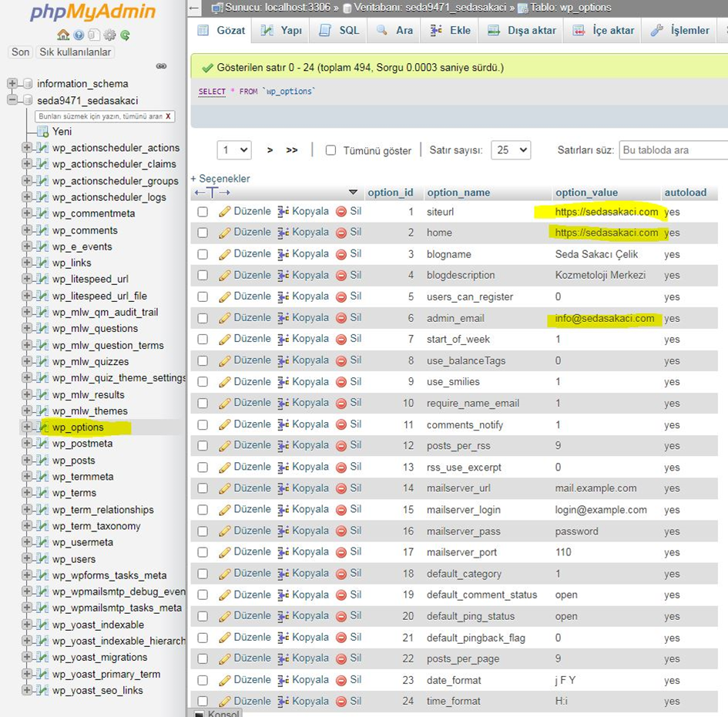Click pencil edit icon in siteurl row
This screenshot has width=728, height=717.
pos(225,212)
